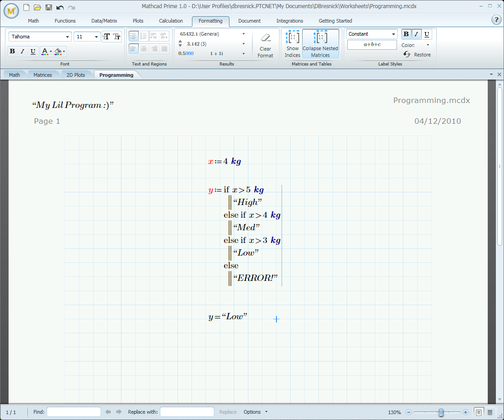
Task: Open the General result format dropdown
Action: click(243, 34)
